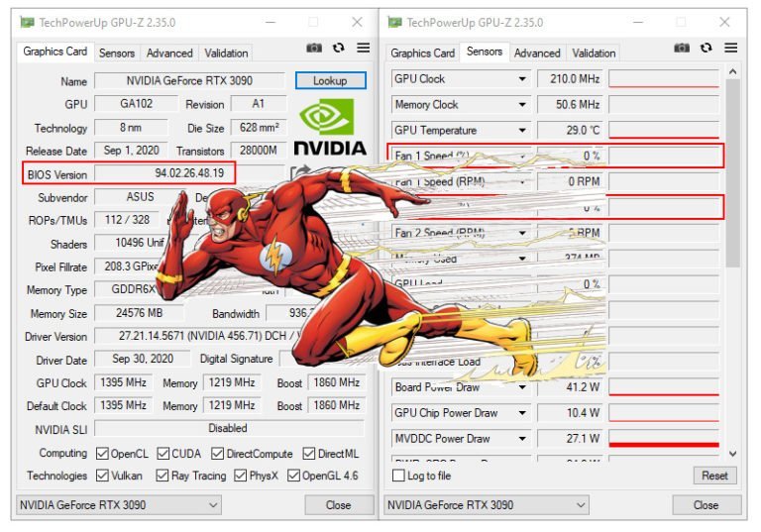The image size is (761, 532).
Task: Click the NVIDIA SLI Disabled field
Action: [229, 428]
